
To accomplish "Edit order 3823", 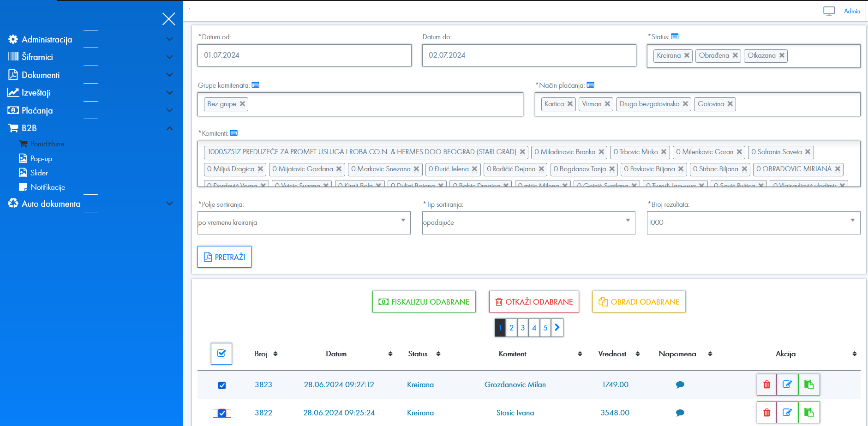I will [x=787, y=384].
